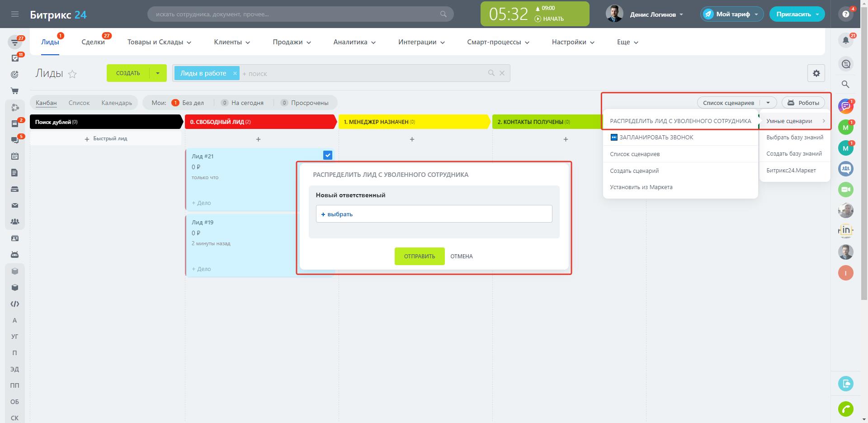Uncheck the Лид #21 card checkbox

[328, 155]
